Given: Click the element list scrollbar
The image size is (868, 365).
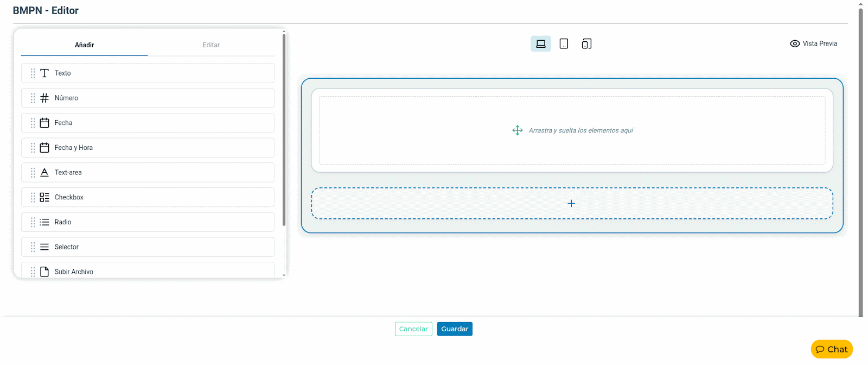Looking at the screenshot, I should click(284, 130).
